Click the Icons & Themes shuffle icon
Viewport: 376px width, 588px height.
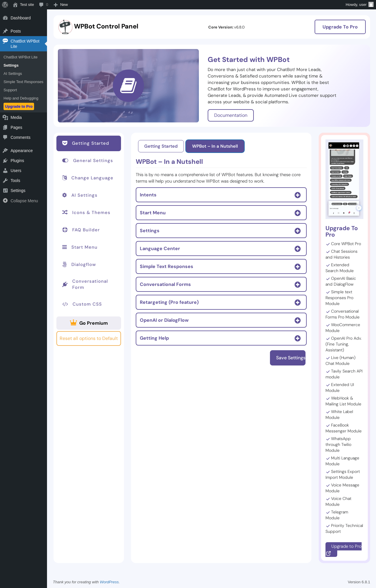(65, 213)
